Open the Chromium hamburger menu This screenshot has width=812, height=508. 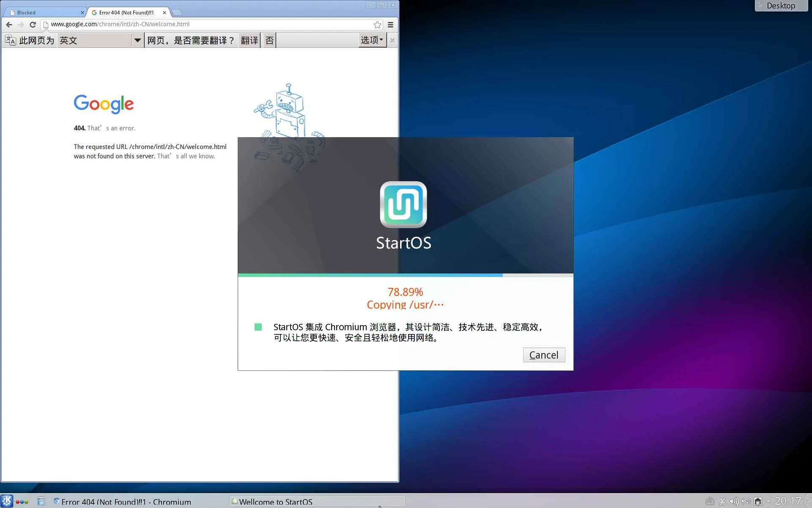(x=390, y=25)
